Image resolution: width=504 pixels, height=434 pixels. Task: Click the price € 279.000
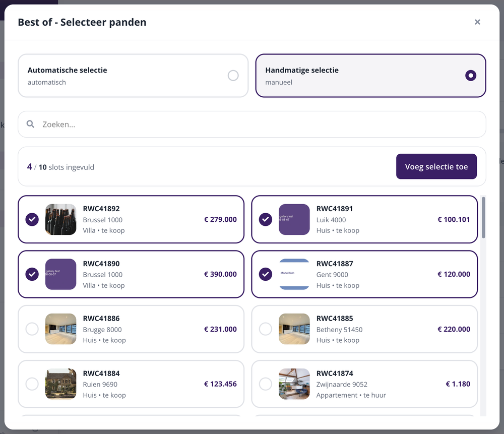[221, 219]
